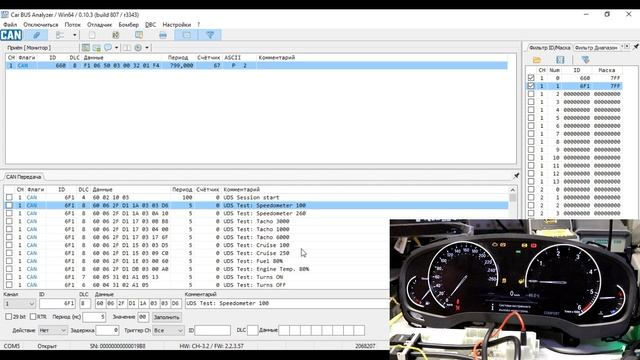
Task: Open the DBC menu
Action: pos(151,24)
